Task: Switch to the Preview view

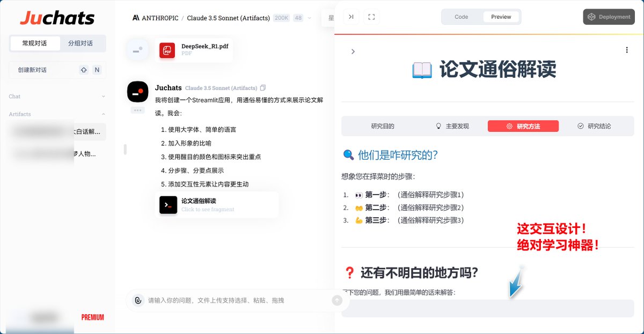Action: [501, 17]
